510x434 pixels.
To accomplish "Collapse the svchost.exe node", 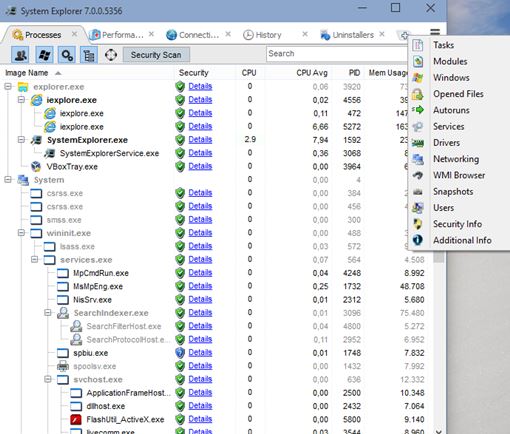I will 48,379.
